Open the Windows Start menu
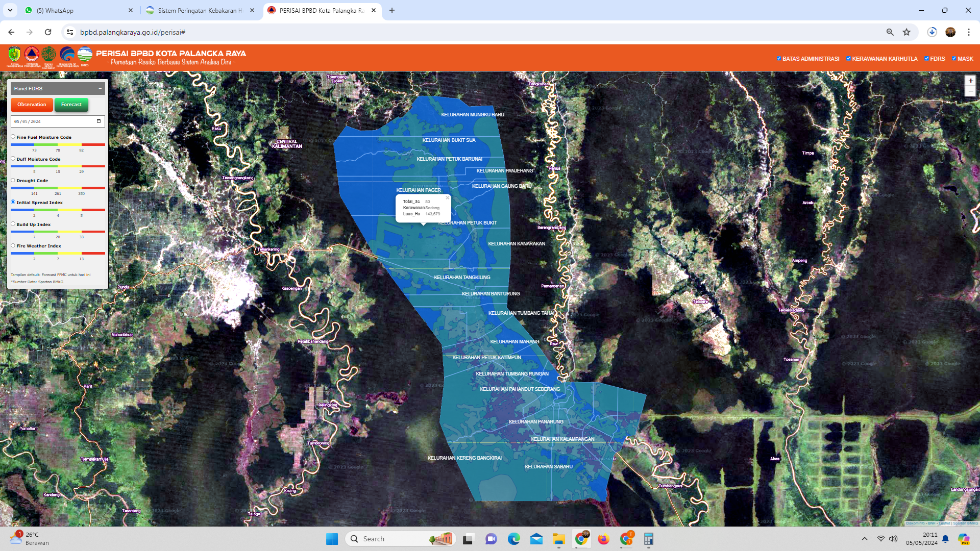The height and width of the screenshot is (551, 980). tap(332, 539)
